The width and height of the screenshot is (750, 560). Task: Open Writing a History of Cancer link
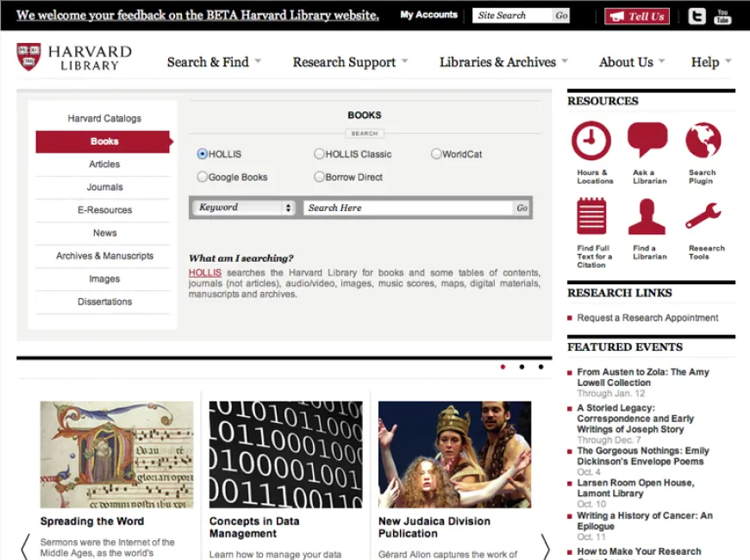tap(645, 520)
